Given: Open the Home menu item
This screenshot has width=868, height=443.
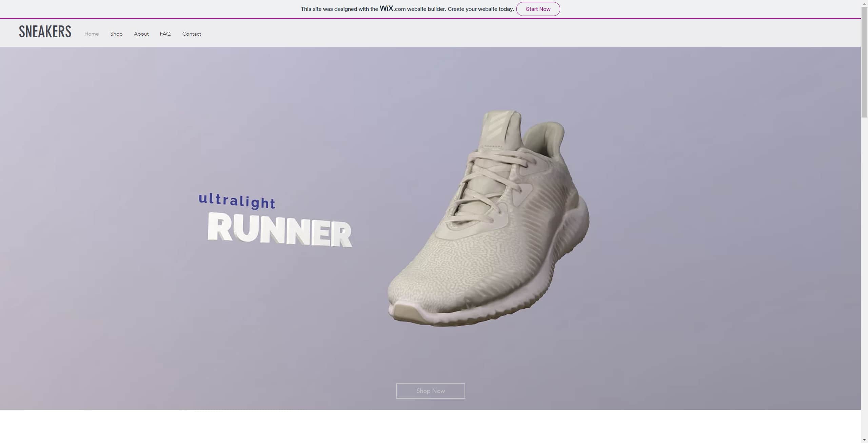Looking at the screenshot, I should pos(92,34).
